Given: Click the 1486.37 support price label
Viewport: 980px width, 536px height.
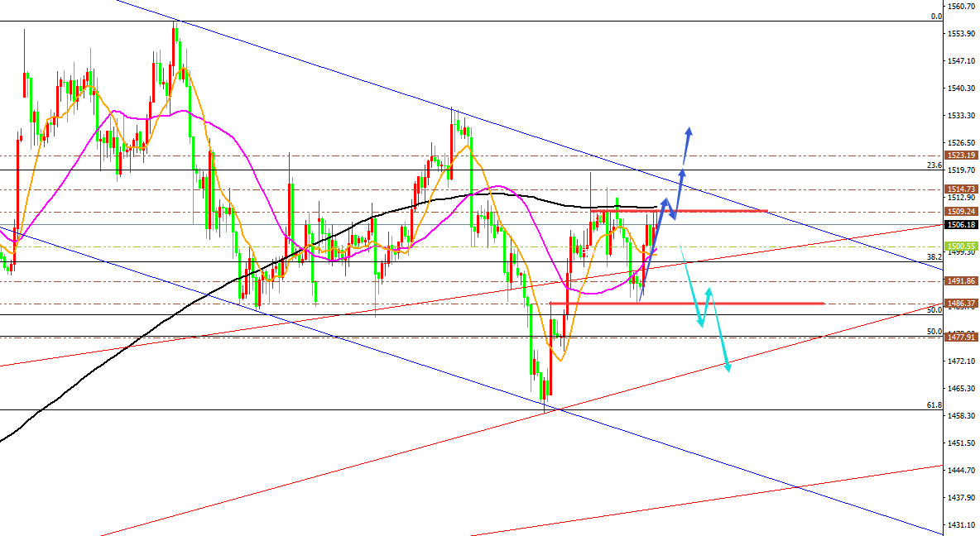Looking at the screenshot, I should pos(962,304).
